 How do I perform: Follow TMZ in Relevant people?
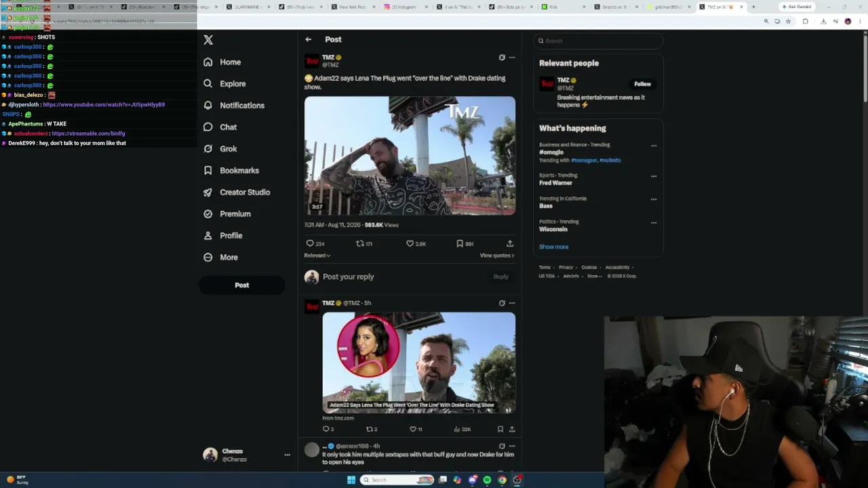click(x=642, y=84)
